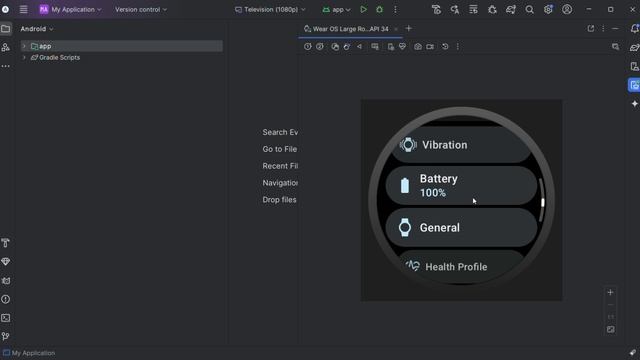Hide the Running Devices panel
The image size is (640, 360).
pos(616,29)
